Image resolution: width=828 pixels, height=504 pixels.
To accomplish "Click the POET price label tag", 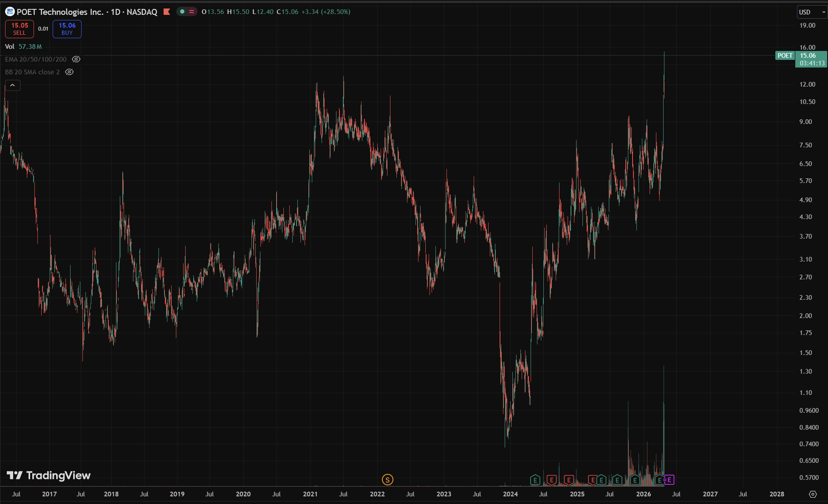I will tap(785, 56).
